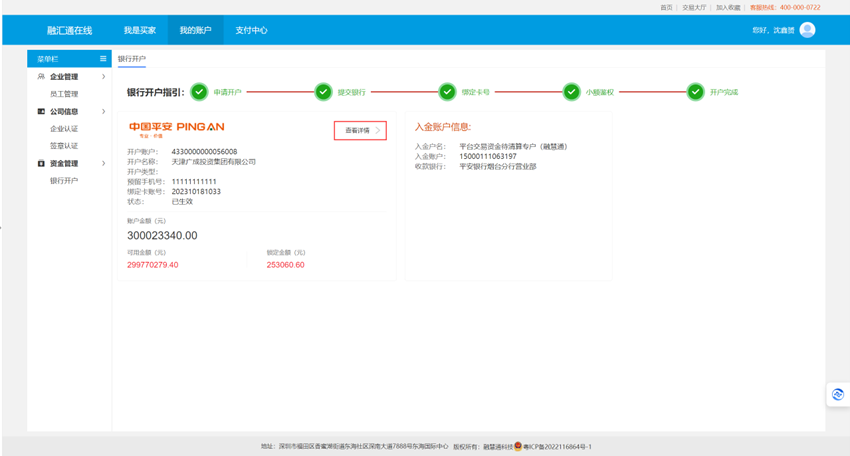Collapse the 公司信息 section chevron
This screenshot has height=456, width=850.
pos(103,112)
